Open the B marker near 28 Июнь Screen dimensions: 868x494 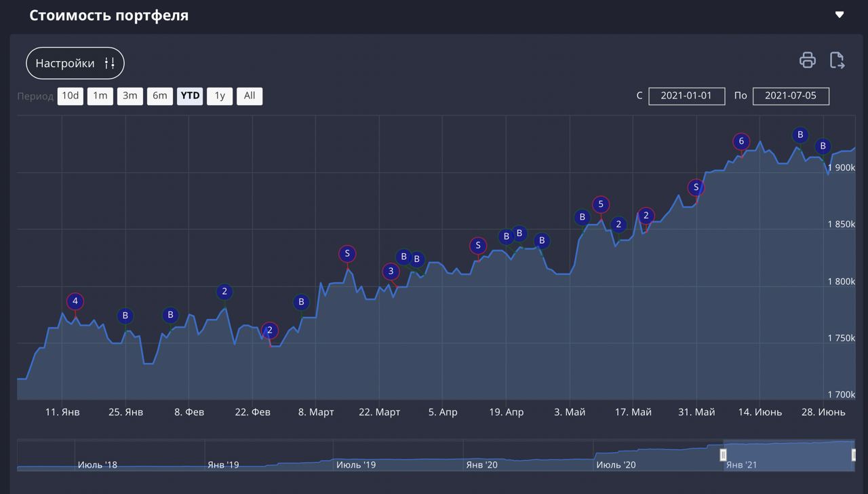[x=823, y=146]
